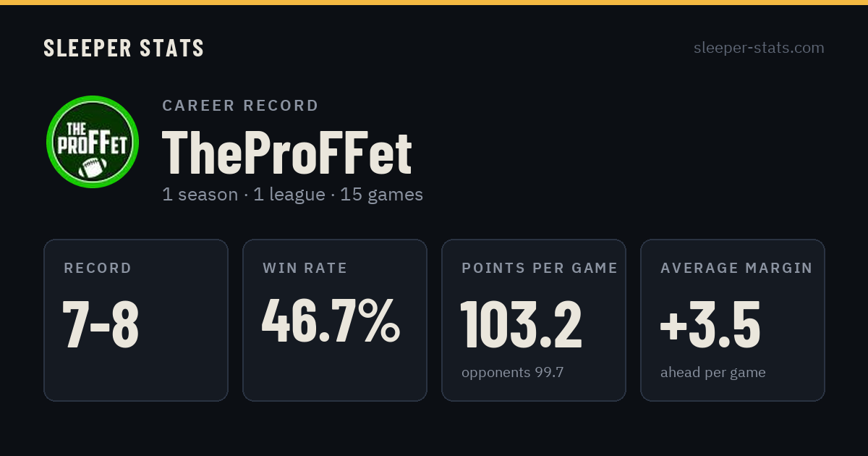This screenshot has width=868, height=456.
Task: Select the Win Rate stat card
Action: click(335, 320)
